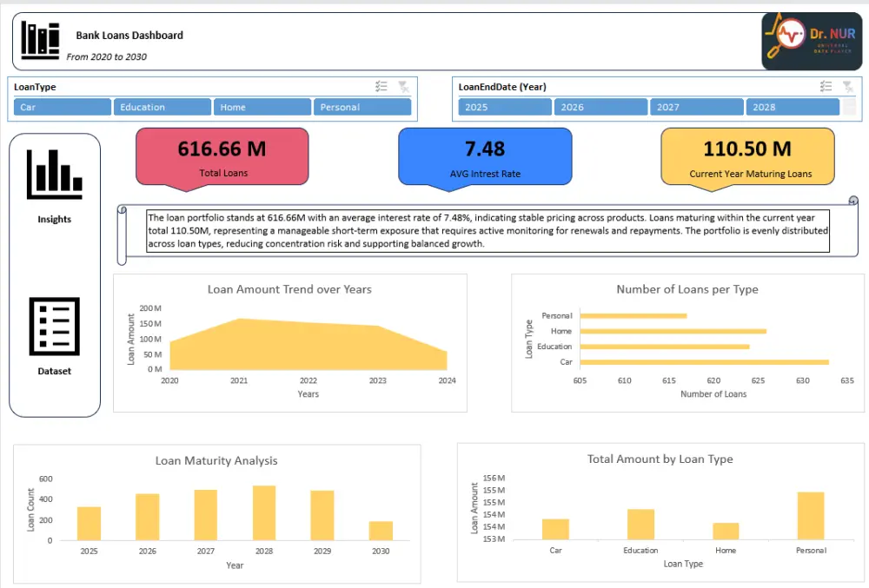
Task: Click the AVG Intrest Rate blue callout shape
Action: click(485, 158)
